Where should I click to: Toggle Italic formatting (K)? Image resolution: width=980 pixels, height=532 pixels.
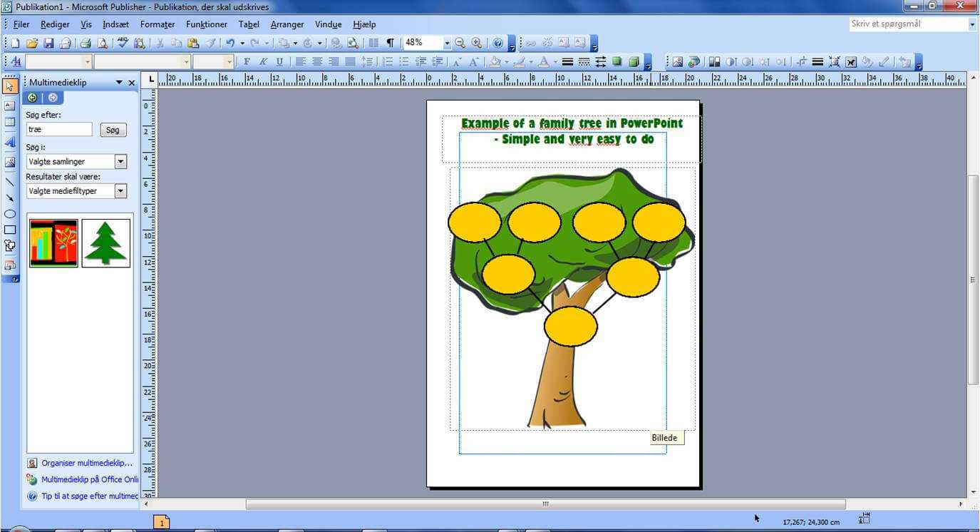[x=263, y=62]
